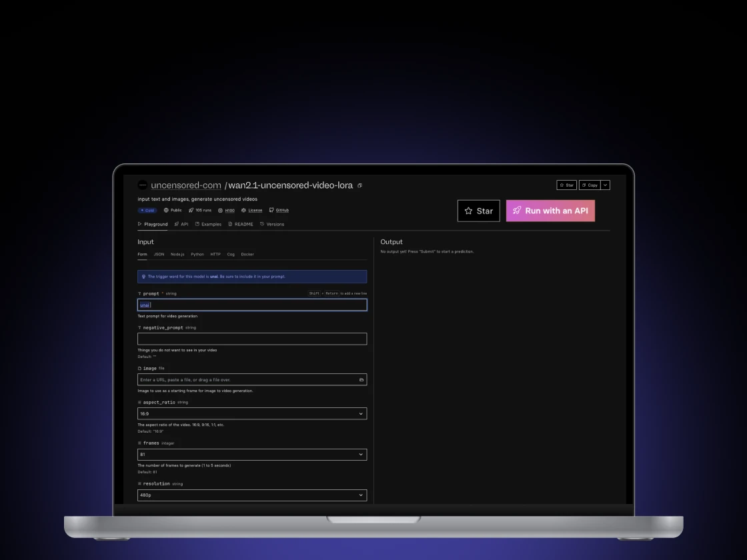The height and width of the screenshot is (560, 747).
Task: Open the JSON input tab
Action: click(159, 254)
